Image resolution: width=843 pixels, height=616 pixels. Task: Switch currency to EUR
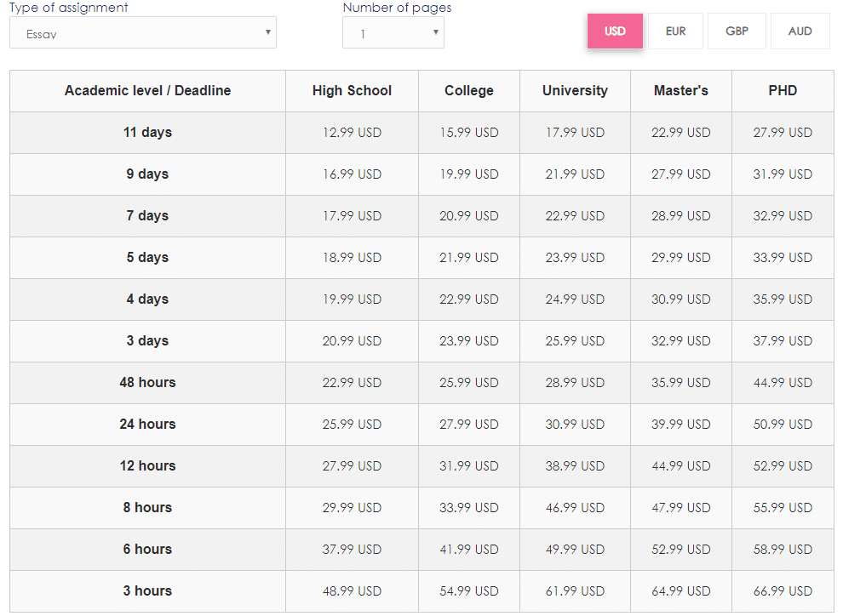click(676, 31)
